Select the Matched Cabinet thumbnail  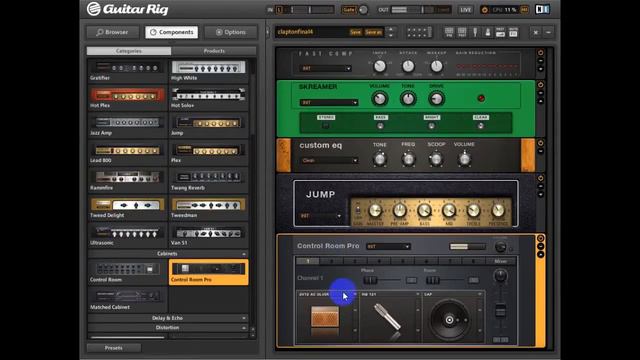point(127,300)
